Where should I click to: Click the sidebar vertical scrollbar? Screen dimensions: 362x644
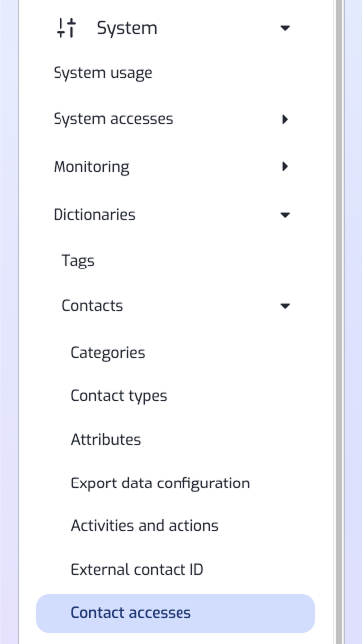(339, 322)
